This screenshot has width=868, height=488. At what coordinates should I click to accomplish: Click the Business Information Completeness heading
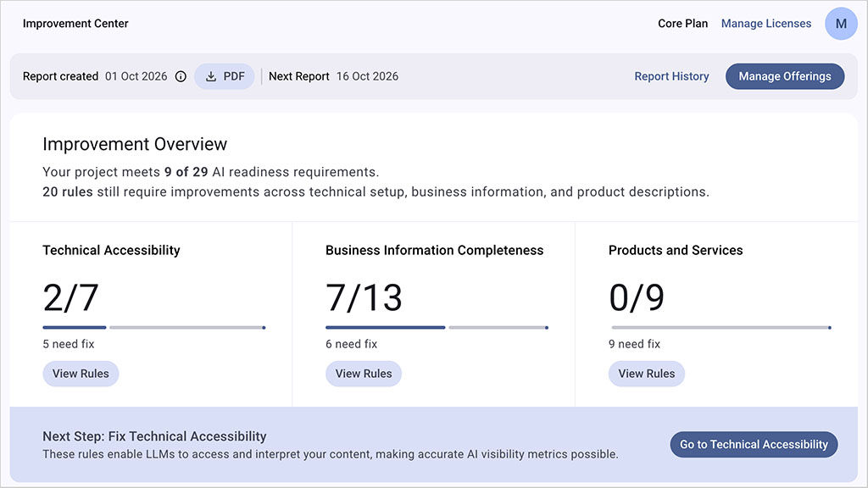pyautogui.click(x=435, y=251)
